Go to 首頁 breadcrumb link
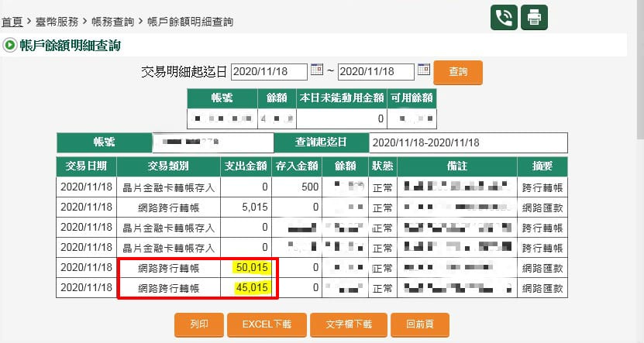644x343 pixels. pyautogui.click(x=12, y=22)
